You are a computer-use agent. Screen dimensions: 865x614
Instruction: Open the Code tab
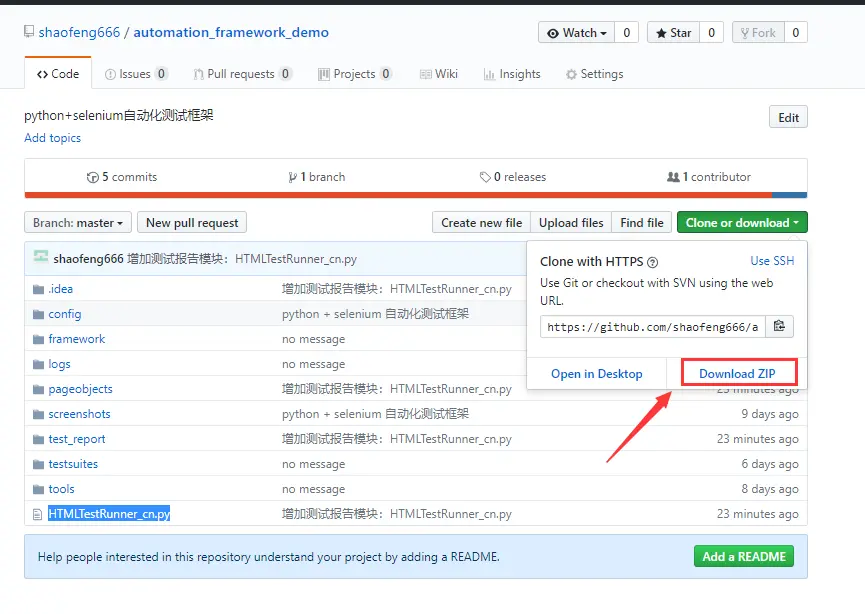coord(58,74)
